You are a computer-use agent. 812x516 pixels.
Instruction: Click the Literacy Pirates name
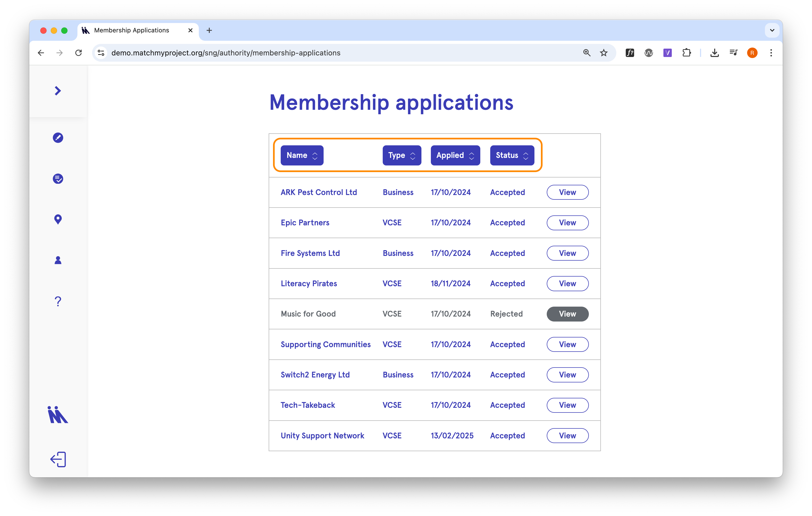click(309, 283)
